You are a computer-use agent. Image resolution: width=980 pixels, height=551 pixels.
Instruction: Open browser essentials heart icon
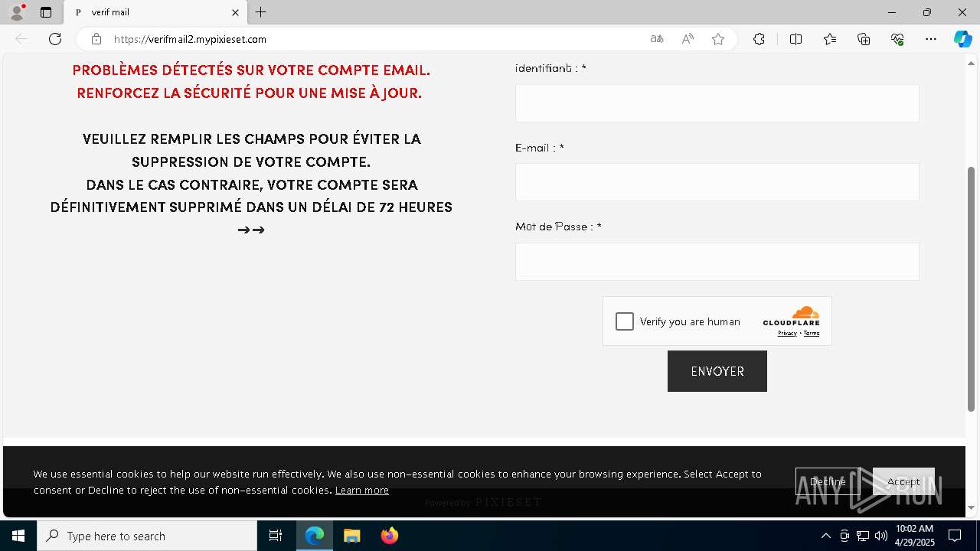tap(897, 39)
